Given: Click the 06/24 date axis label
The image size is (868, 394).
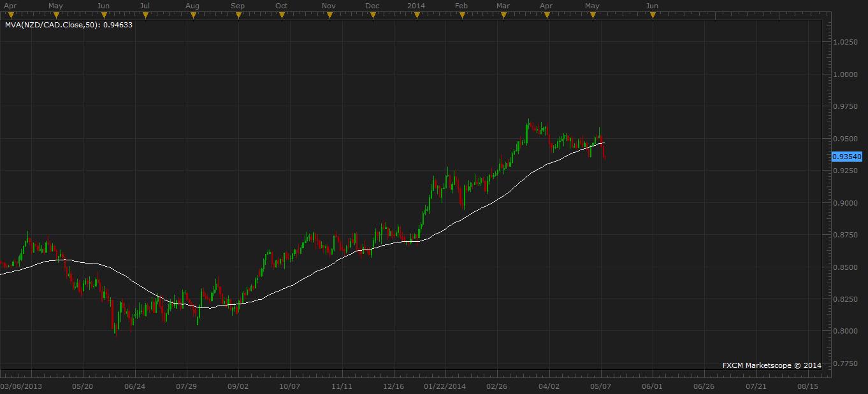Looking at the screenshot, I should (x=135, y=386).
